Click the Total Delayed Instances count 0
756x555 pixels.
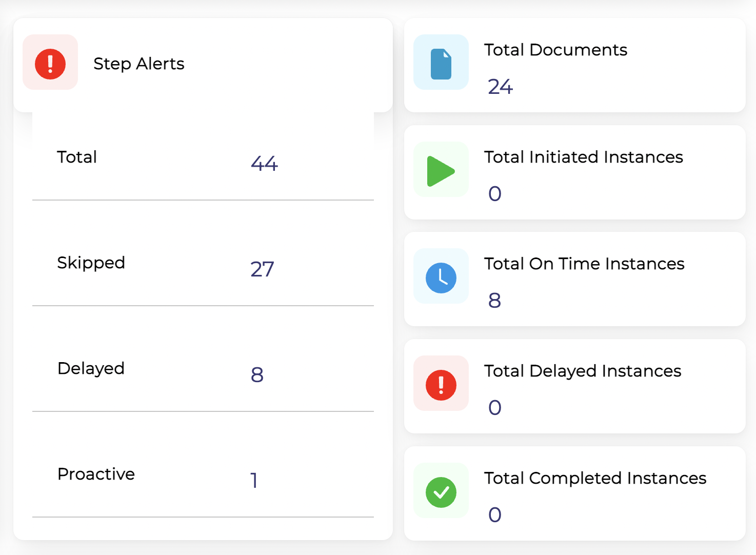(x=495, y=408)
